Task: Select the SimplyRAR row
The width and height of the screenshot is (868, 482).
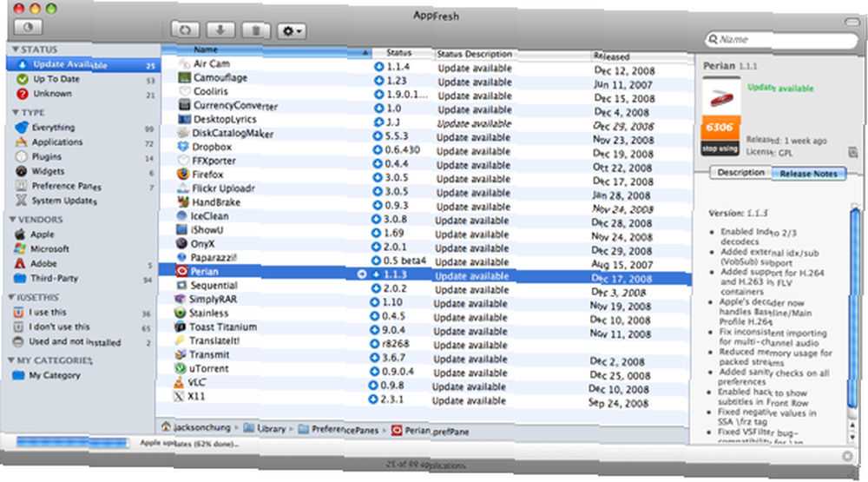Action: tap(424, 300)
